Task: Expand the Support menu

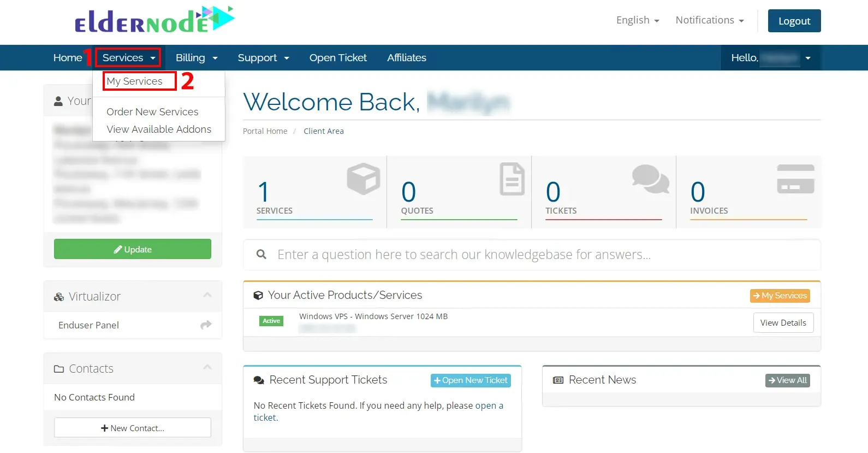Action: click(x=263, y=57)
